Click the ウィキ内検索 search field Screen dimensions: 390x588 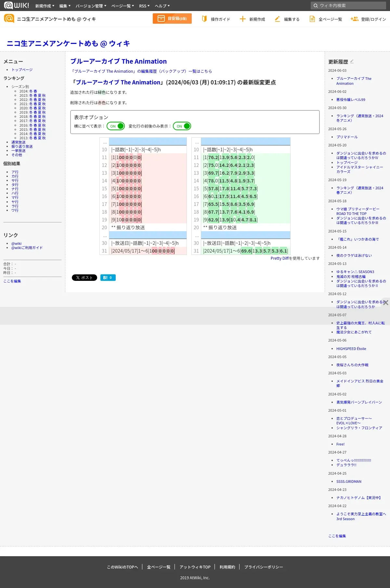pyautogui.click(x=348, y=6)
